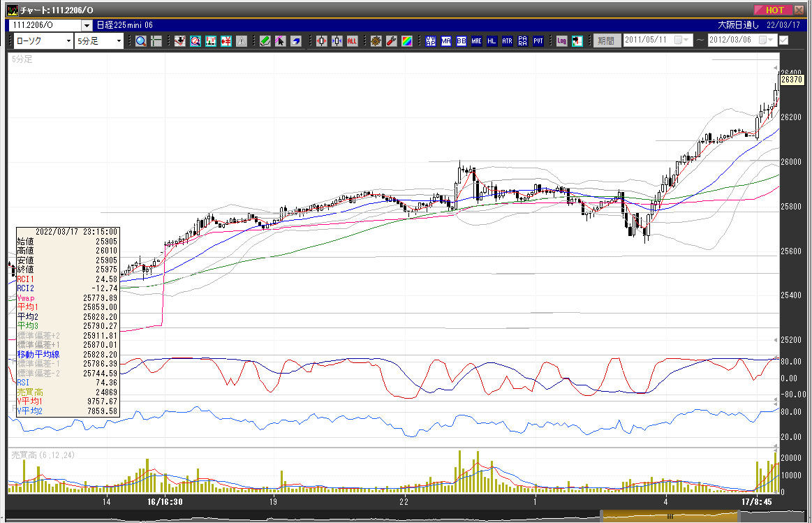
Task: Click the magnifier zoom icon in the toolbar
Action: point(140,41)
